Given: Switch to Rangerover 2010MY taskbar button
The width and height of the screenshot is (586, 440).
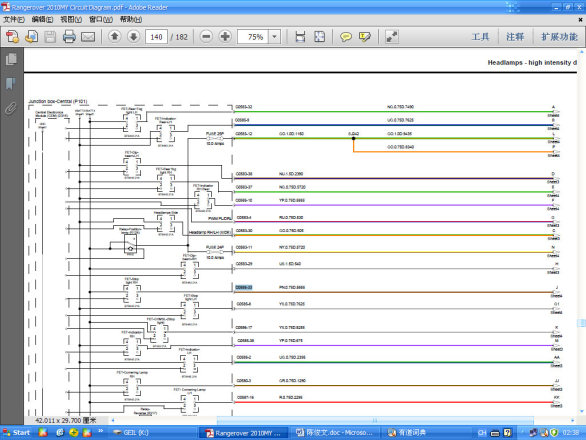Looking at the screenshot, I should coord(243,433).
